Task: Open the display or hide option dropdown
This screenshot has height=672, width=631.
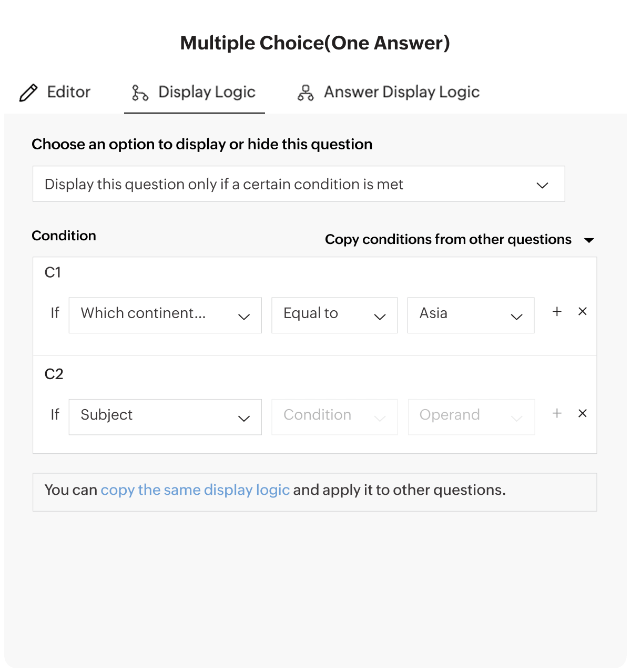Action: (542, 184)
